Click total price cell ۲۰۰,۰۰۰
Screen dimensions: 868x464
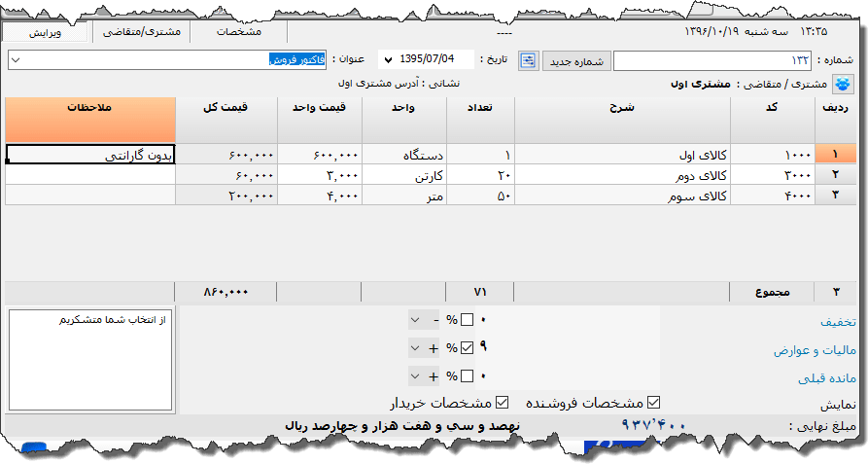point(226,196)
